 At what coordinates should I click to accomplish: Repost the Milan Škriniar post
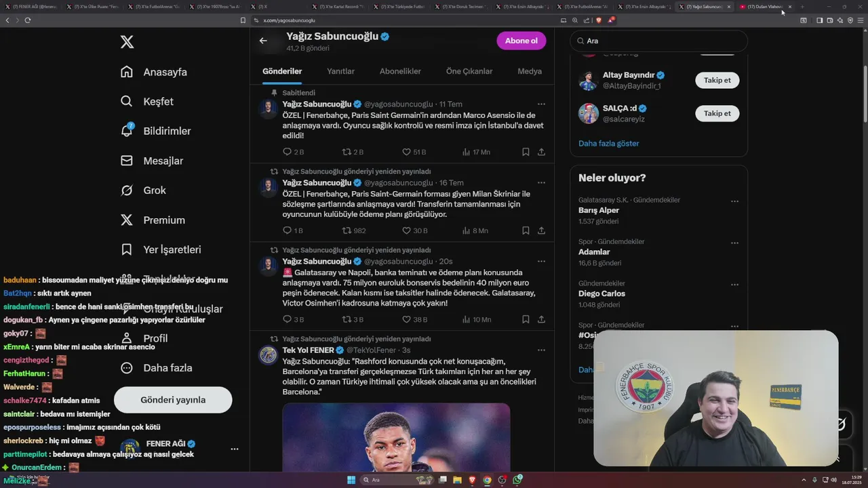point(354,230)
